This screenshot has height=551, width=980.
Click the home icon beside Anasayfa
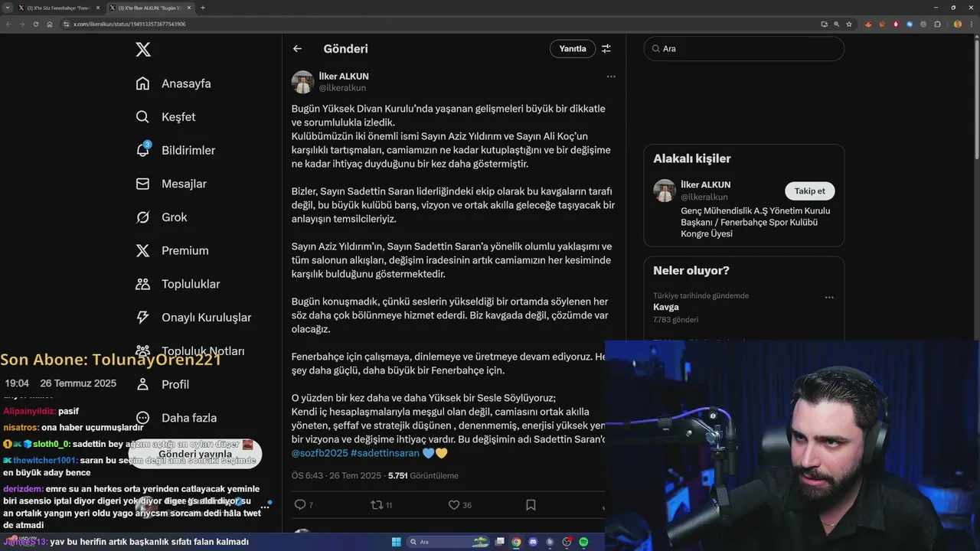click(142, 83)
